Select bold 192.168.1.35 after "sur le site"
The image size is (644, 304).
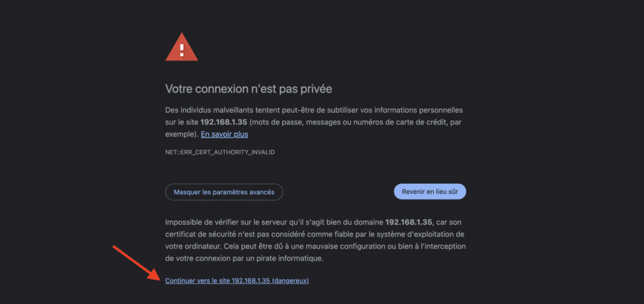point(223,123)
